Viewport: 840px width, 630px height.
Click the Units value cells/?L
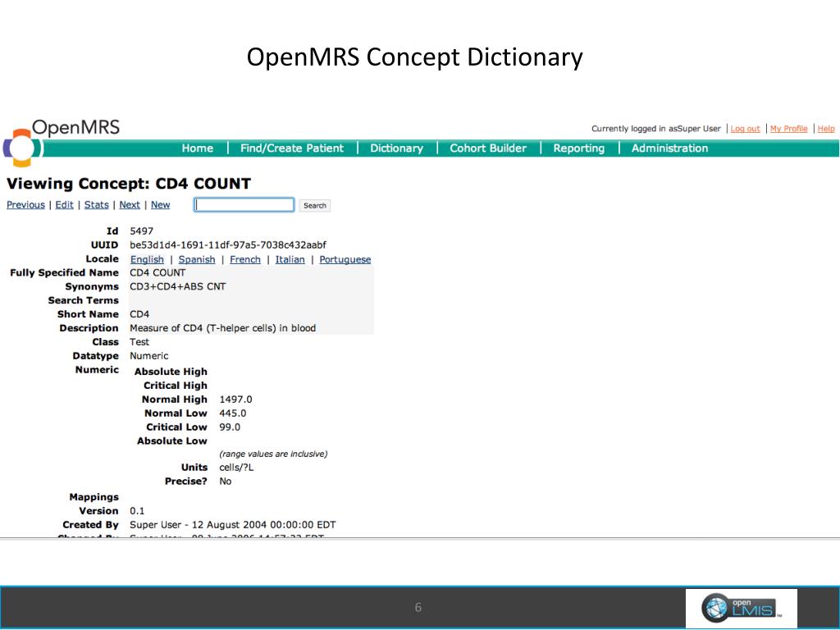pyautogui.click(x=236, y=468)
